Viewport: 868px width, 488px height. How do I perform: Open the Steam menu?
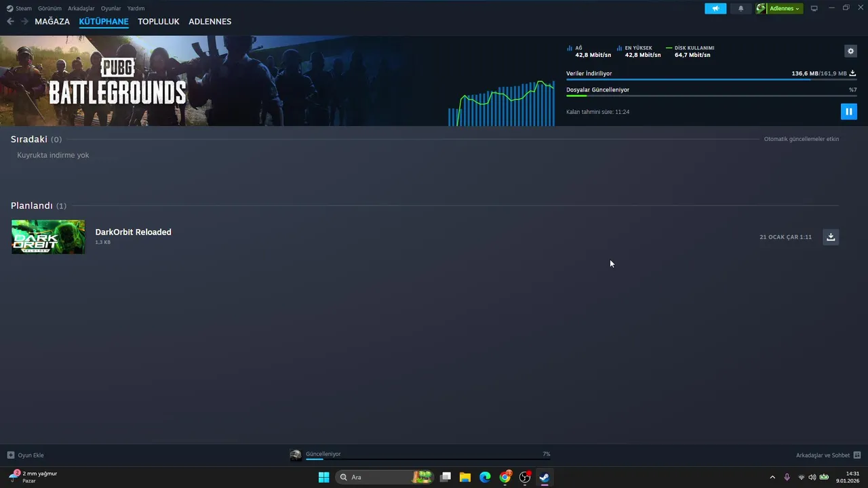coord(19,8)
